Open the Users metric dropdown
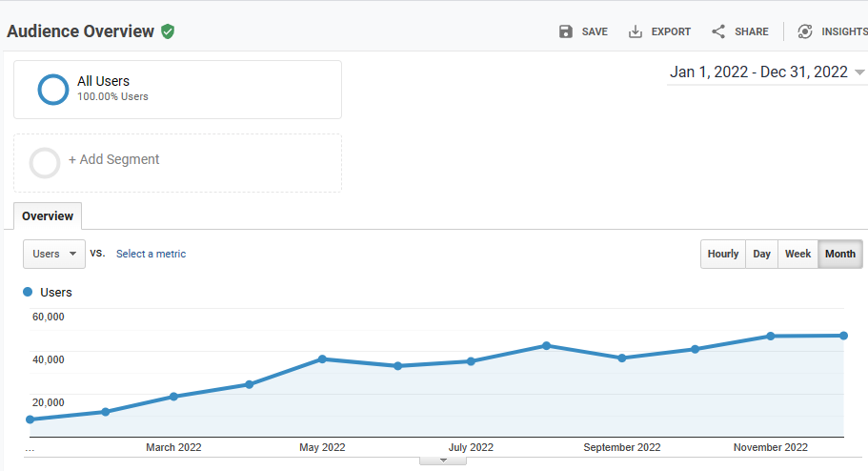The width and height of the screenshot is (868, 471). (x=54, y=254)
